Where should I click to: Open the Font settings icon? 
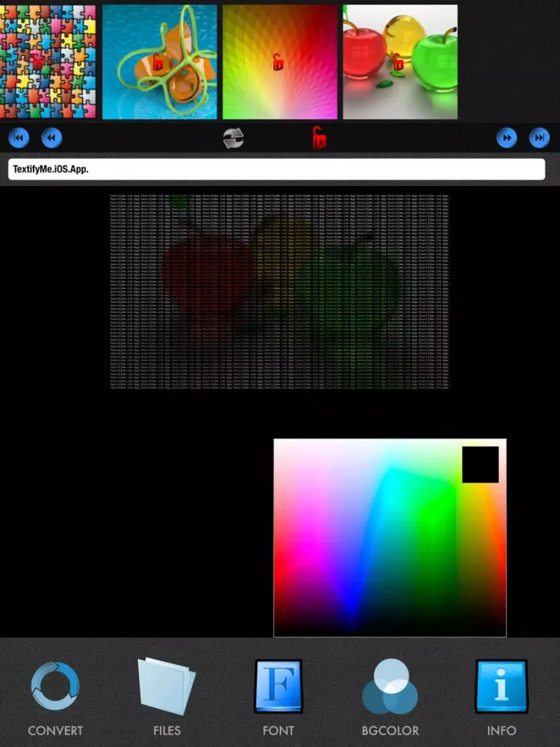pyautogui.click(x=279, y=686)
